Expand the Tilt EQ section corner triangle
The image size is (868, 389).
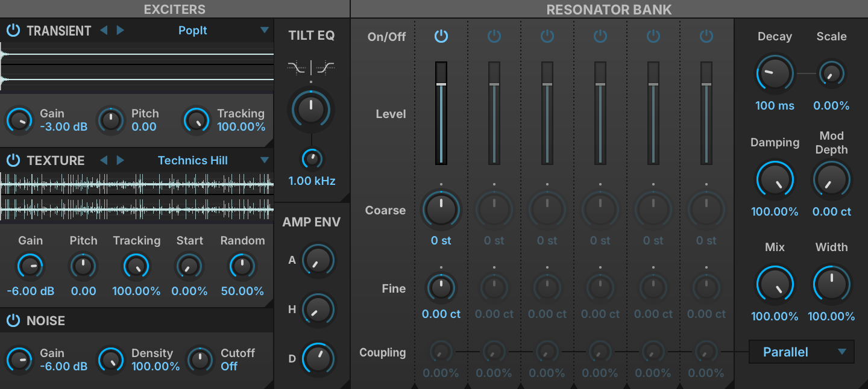coord(345,198)
